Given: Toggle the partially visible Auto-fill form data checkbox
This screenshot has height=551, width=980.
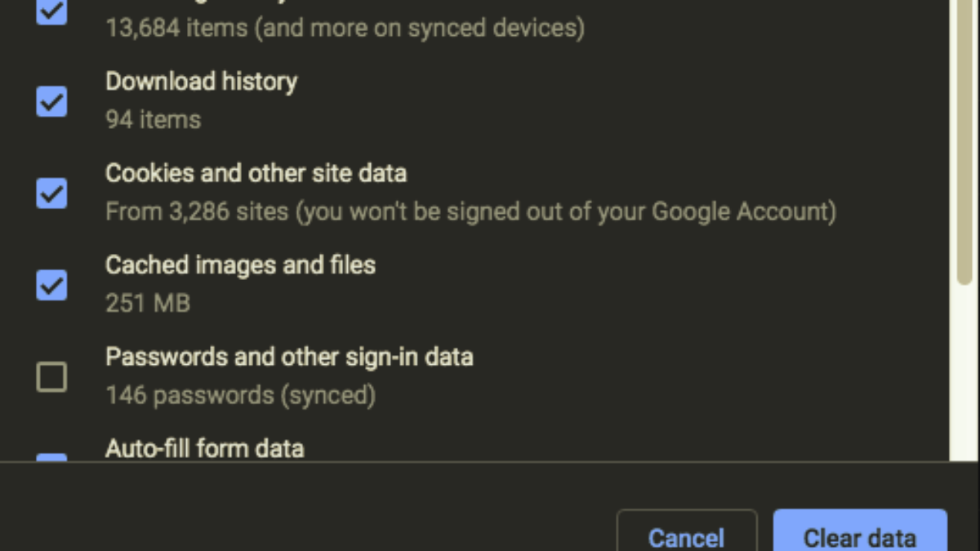Looking at the screenshot, I should [x=51, y=459].
